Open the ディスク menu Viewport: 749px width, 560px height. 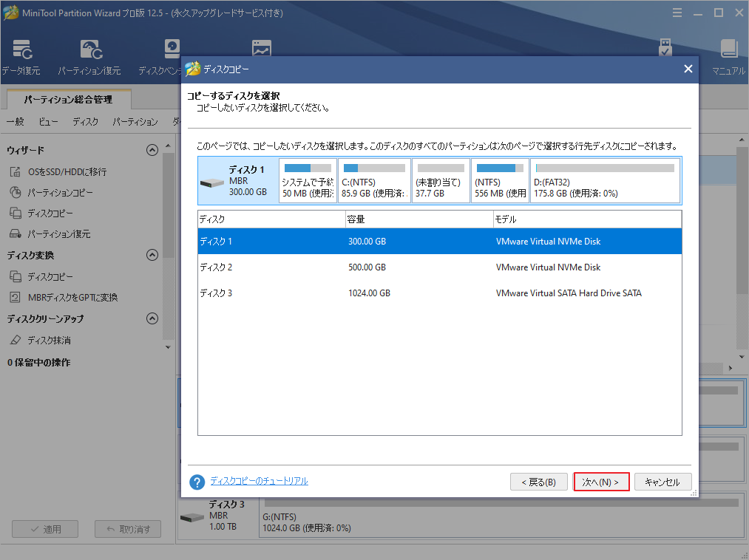(x=84, y=121)
